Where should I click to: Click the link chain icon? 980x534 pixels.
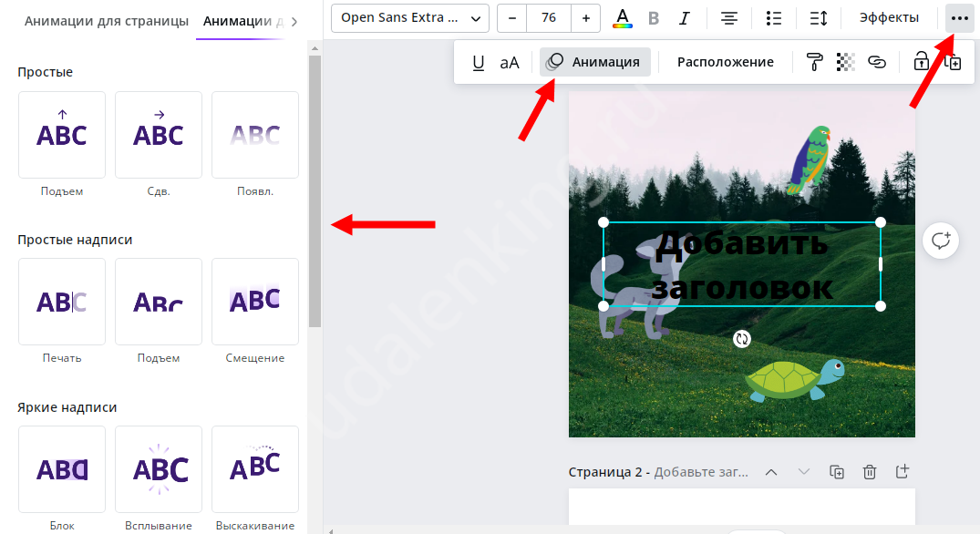pos(877,62)
